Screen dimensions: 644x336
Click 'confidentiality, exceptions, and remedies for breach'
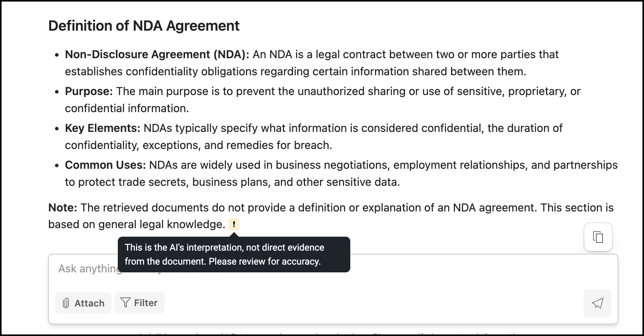click(198, 145)
